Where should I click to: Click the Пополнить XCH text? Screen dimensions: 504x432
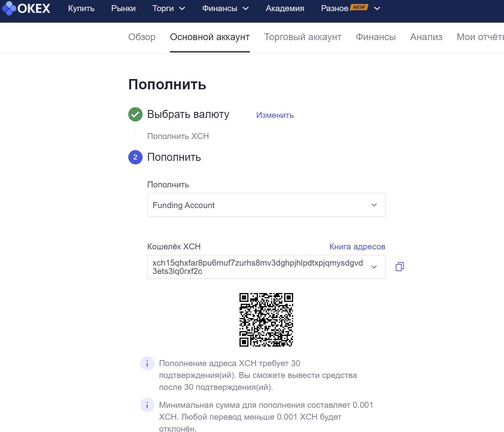[178, 136]
